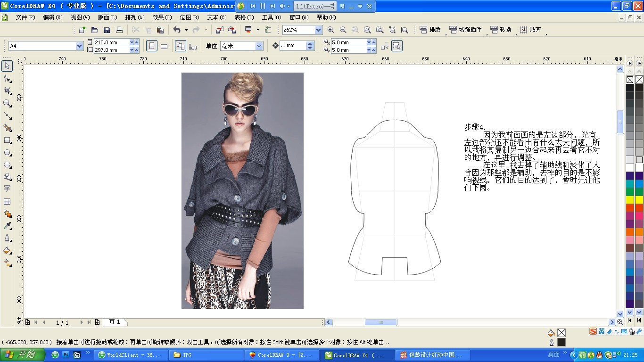Open the 视图(V) menu

[80, 17]
